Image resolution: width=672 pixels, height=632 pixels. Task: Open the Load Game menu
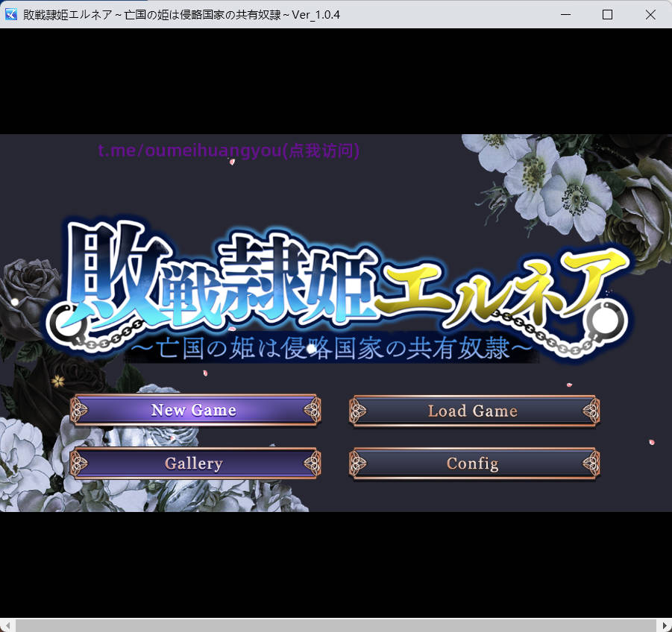tap(473, 411)
